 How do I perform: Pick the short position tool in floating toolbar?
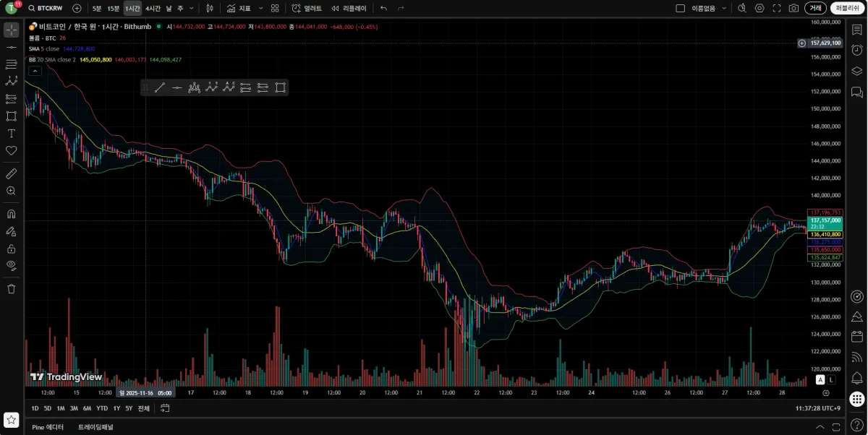pyautogui.click(x=263, y=87)
